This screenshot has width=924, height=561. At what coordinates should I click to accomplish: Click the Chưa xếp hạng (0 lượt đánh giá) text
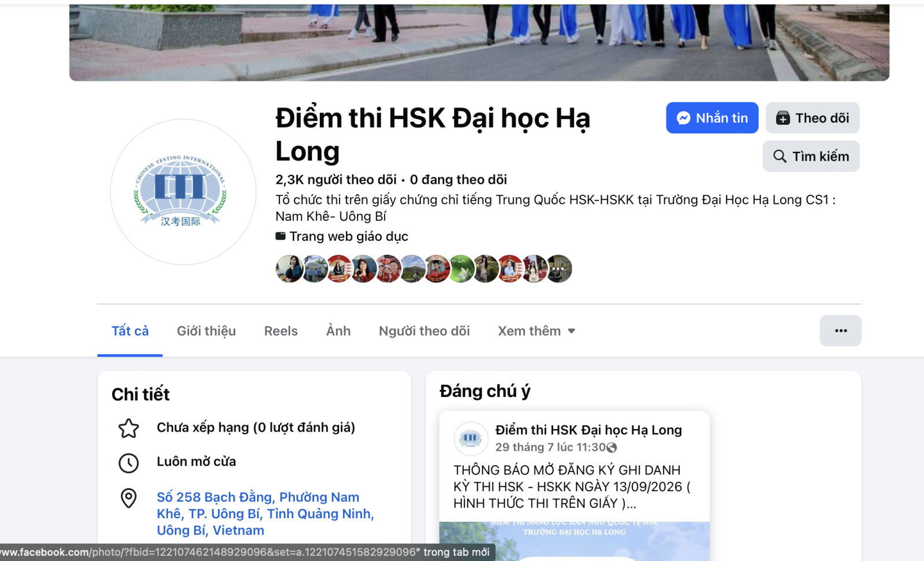(x=256, y=428)
